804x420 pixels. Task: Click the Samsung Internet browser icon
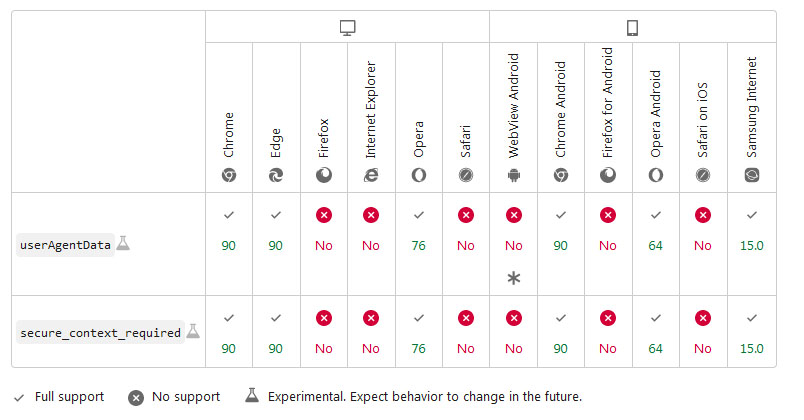tap(751, 175)
